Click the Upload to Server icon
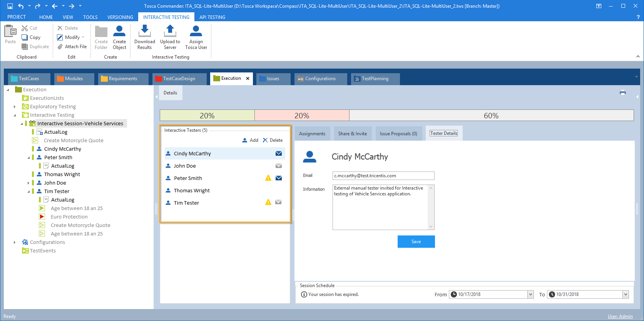644x321 pixels. [170, 31]
